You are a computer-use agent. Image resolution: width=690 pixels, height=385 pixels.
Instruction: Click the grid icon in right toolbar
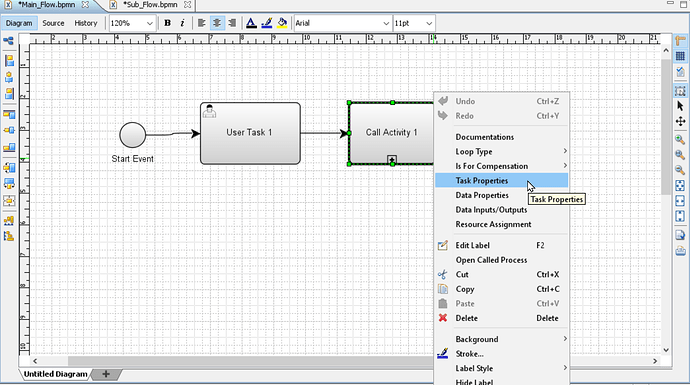click(x=680, y=56)
